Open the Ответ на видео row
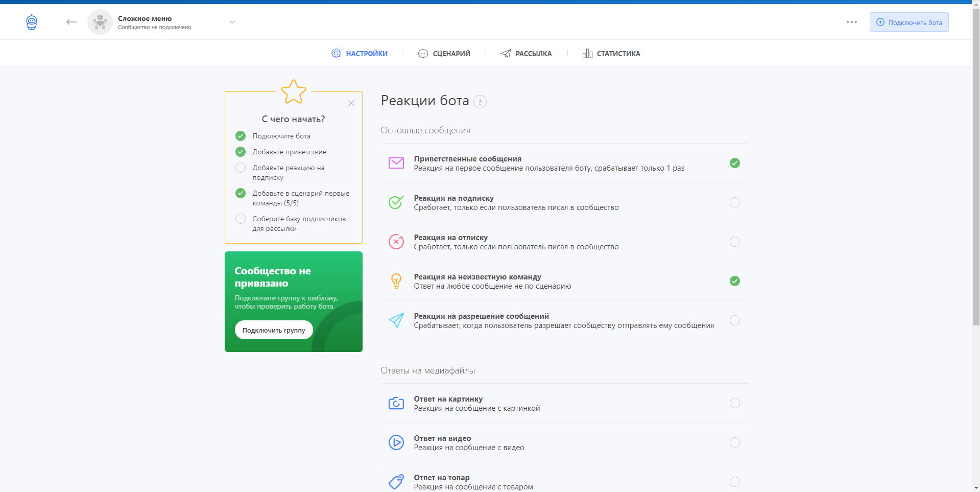 click(564, 442)
